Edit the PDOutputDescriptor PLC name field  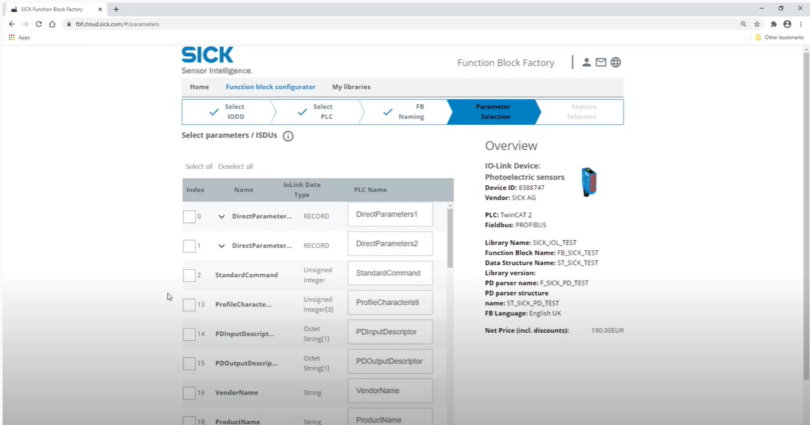[x=390, y=361]
